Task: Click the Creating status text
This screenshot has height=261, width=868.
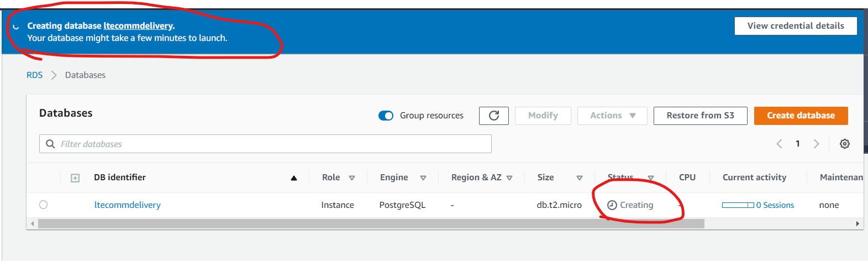Action: pos(636,205)
